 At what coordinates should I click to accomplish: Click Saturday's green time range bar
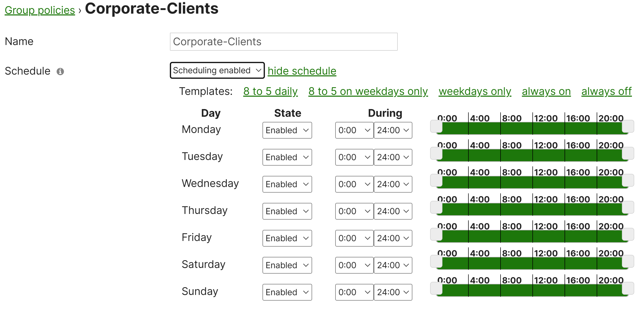532,263
